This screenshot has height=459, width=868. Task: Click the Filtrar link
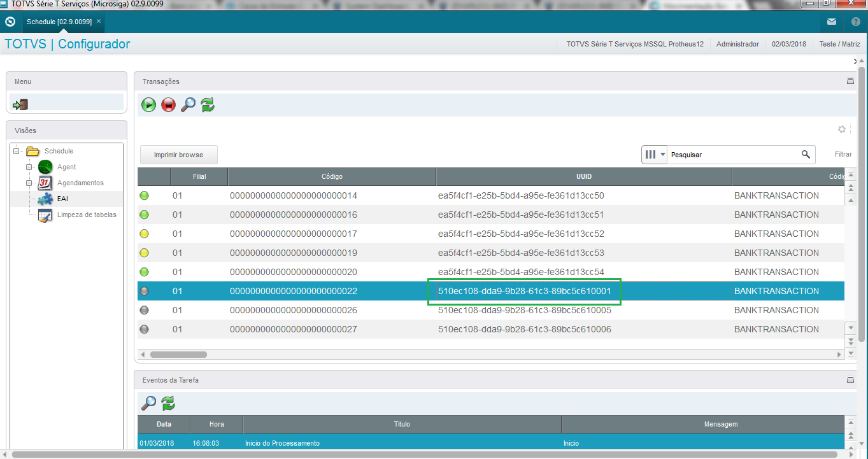coord(843,154)
